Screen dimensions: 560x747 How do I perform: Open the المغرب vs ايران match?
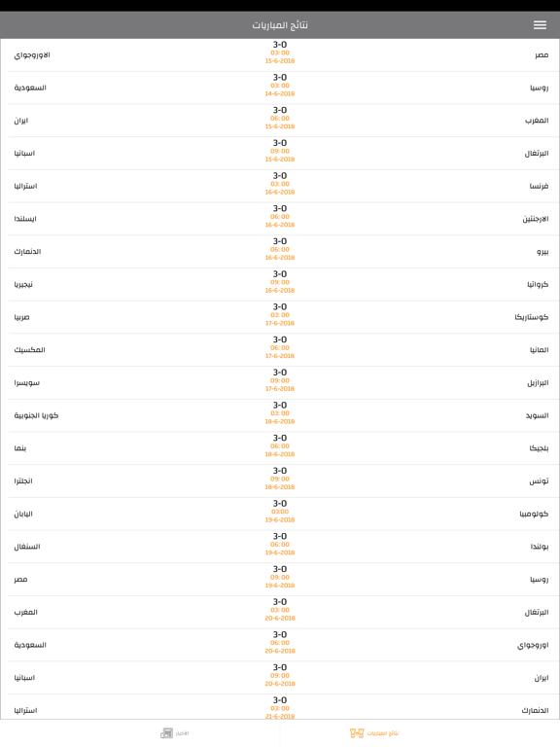point(280,121)
